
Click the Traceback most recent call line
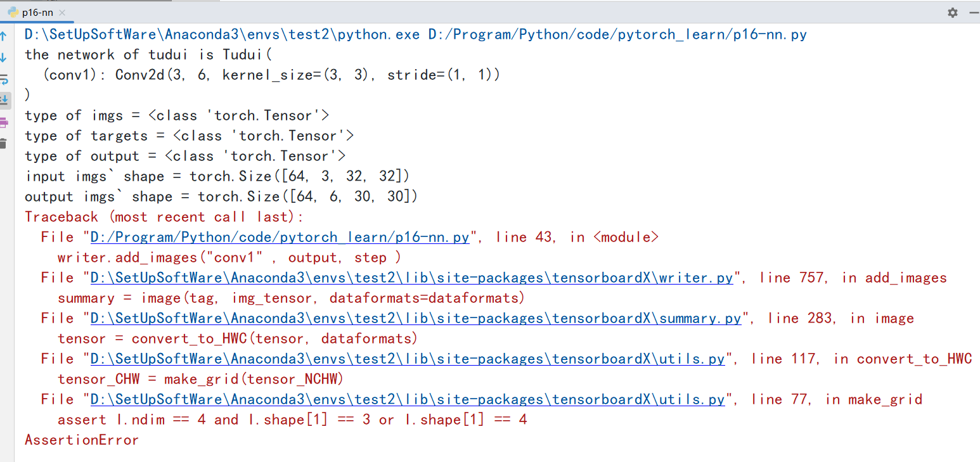tap(164, 217)
